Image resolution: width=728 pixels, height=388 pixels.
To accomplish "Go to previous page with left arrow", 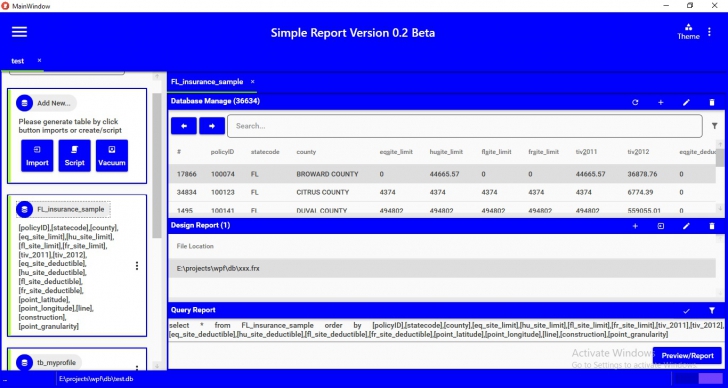I will [x=184, y=126].
